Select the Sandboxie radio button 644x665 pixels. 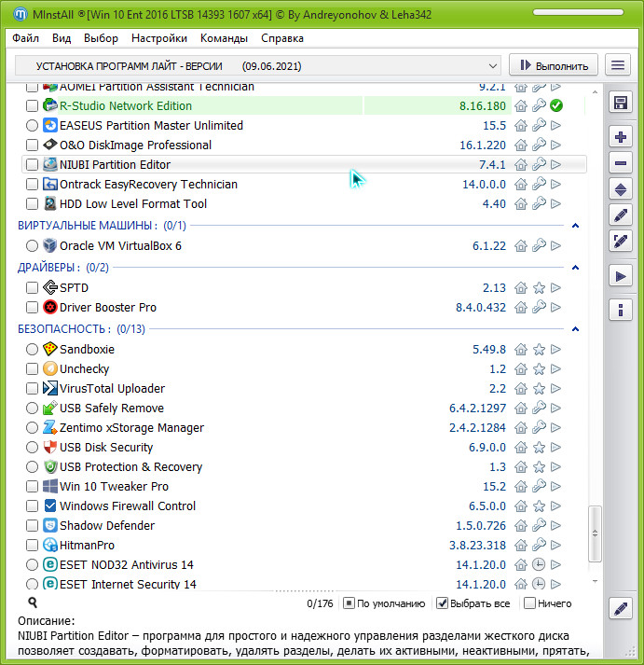[33, 350]
